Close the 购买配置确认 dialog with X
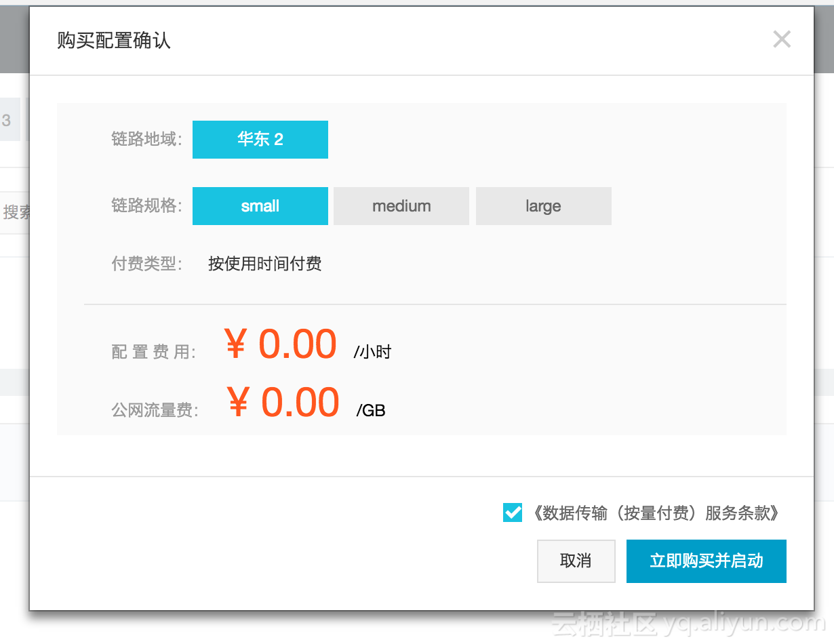 [x=782, y=39]
